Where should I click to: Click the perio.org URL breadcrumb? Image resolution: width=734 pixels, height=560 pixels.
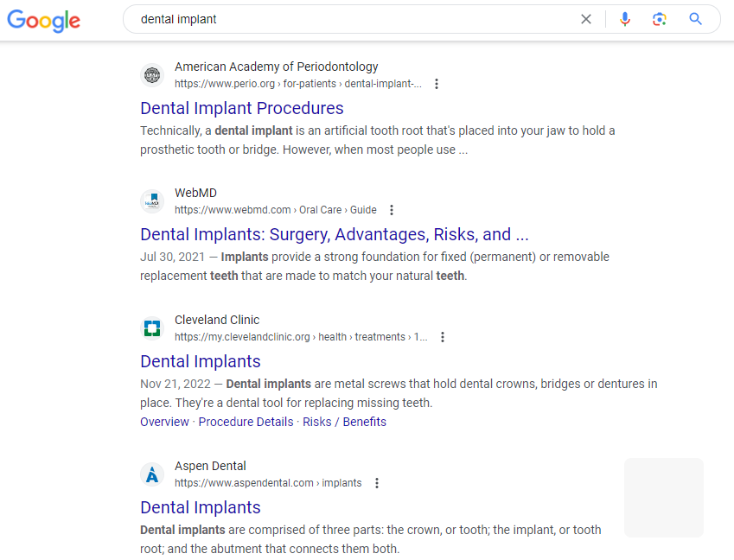click(x=297, y=84)
